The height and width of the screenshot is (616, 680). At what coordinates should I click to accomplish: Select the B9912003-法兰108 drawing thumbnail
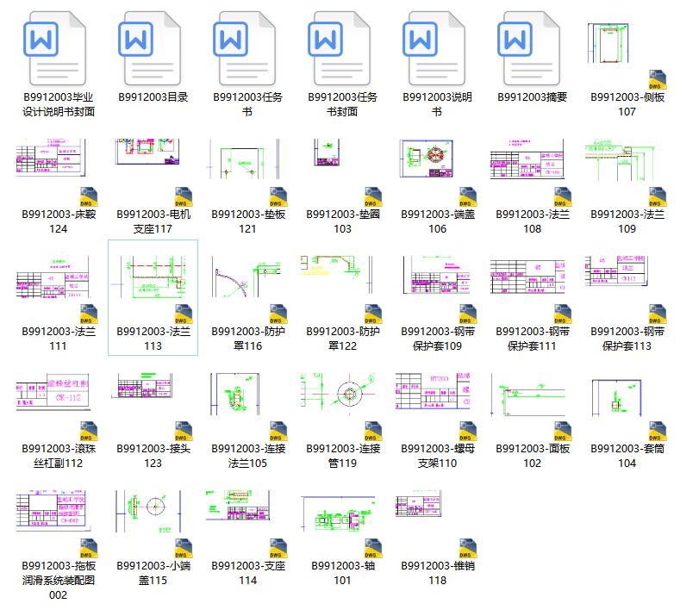click(527, 159)
